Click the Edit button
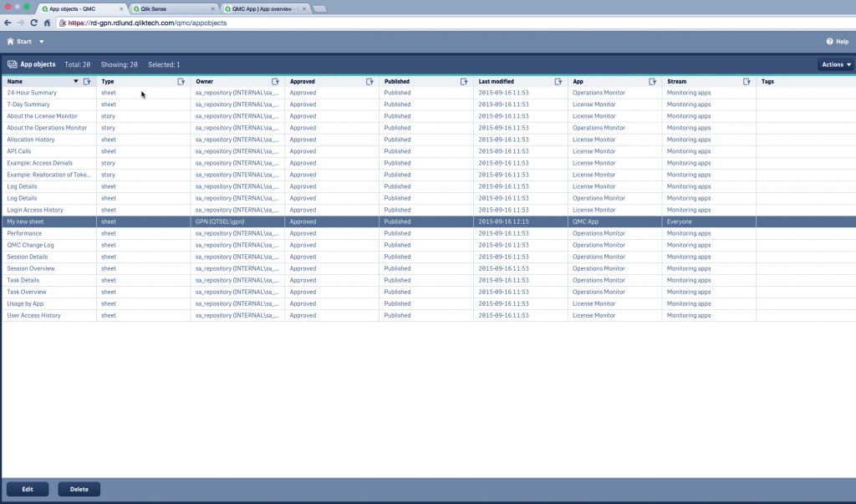 tap(28, 489)
